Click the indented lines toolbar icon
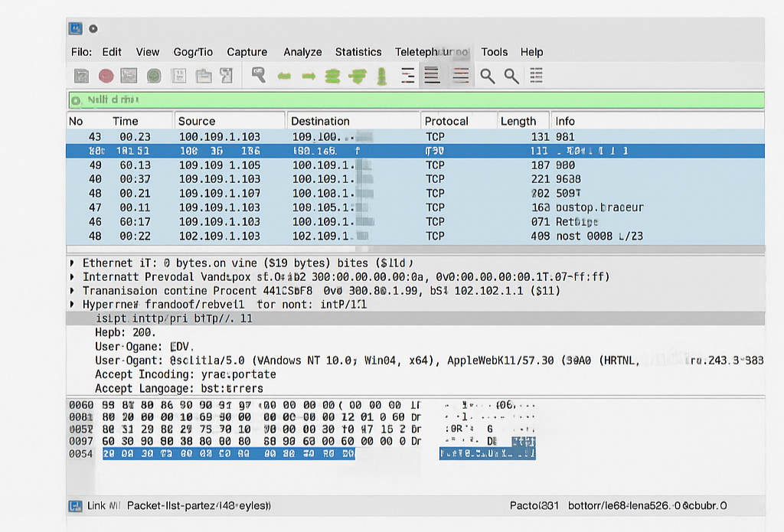The height and width of the screenshot is (532, 784). [408, 76]
